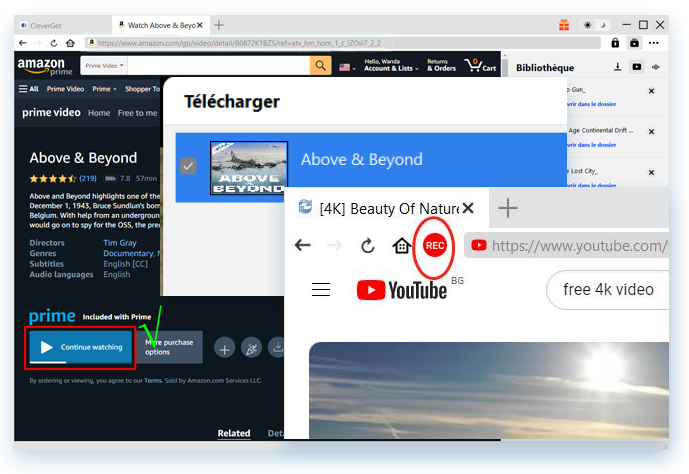
Task: Remove the Age Continental Drift entry
Action: (x=652, y=132)
